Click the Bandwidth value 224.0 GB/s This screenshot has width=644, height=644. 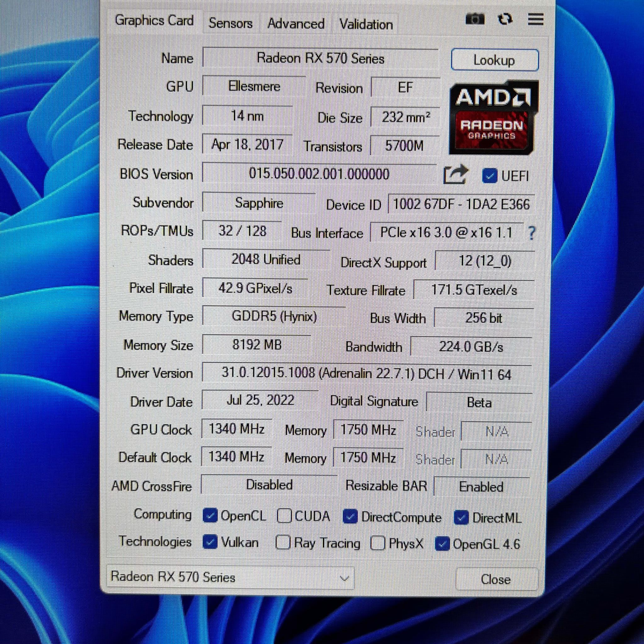tap(471, 347)
